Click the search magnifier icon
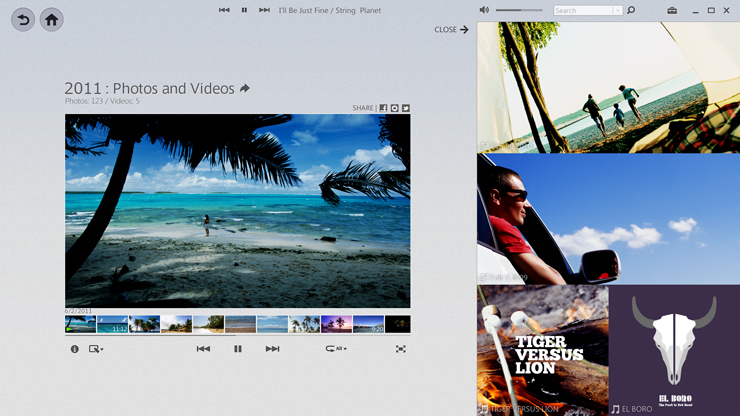Screen dimensions: 740x416 coord(631,11)
